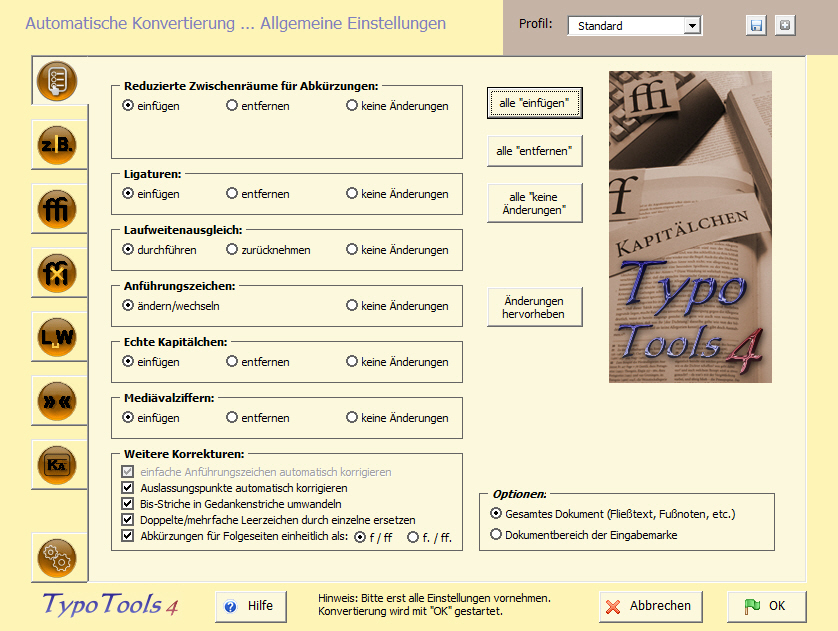This screenshot has height=631, width=838.
Task: Select 'einfügen' for Mediävalziffern
Action: click(x=151, y=417)
